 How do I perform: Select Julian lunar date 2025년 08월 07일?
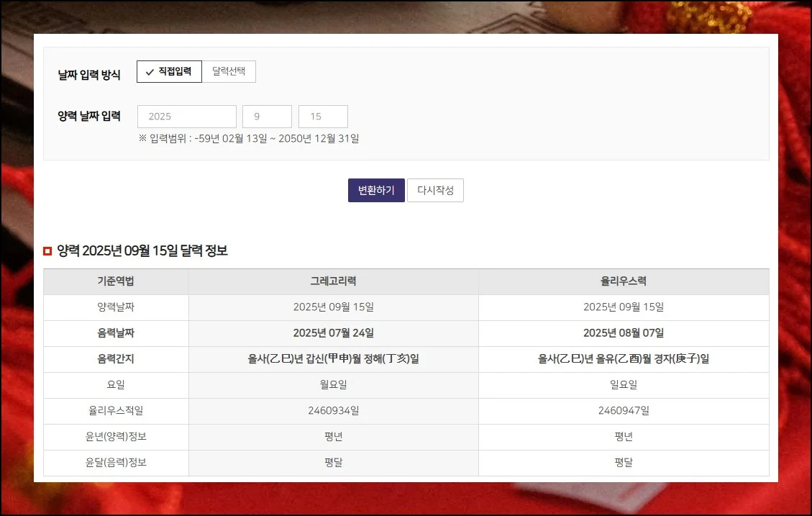click(x=624, y=333)
